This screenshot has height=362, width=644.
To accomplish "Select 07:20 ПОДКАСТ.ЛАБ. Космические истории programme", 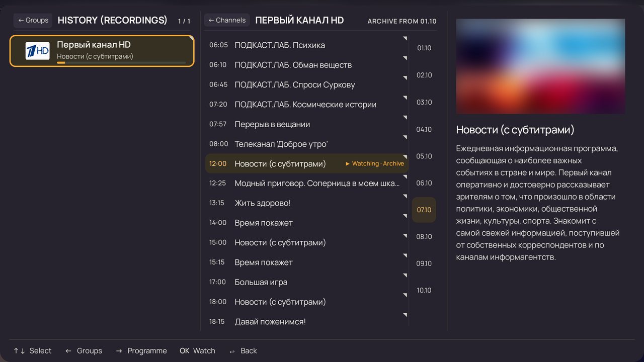I will point(307,105).
